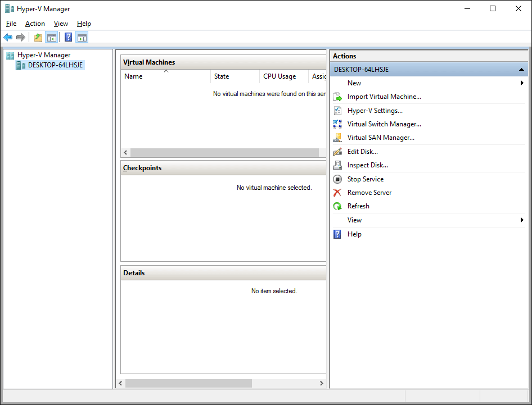
Task: Click bottom horizontal scrollbar thumb
Action: (188, 384)
